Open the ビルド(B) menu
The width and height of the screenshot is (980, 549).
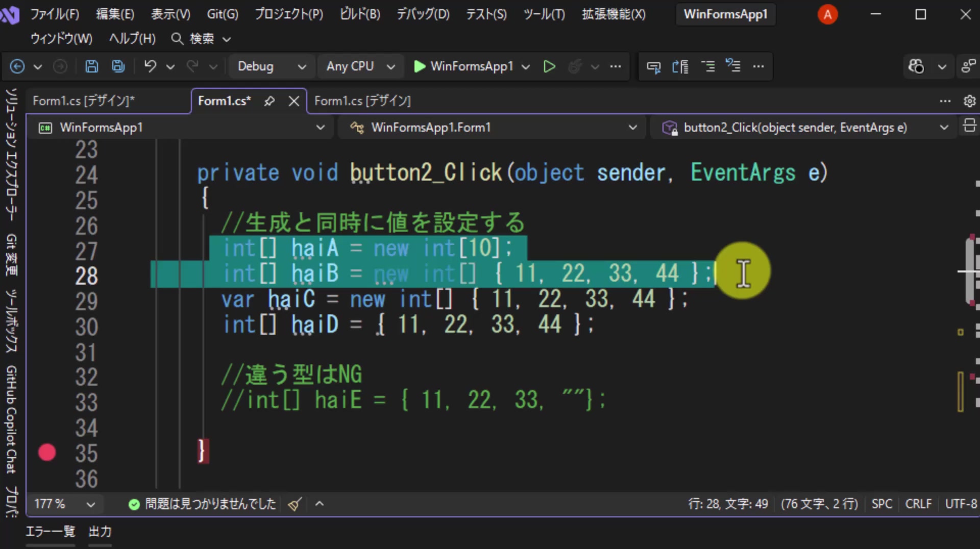pyautogui.click(x=360, y=14)
